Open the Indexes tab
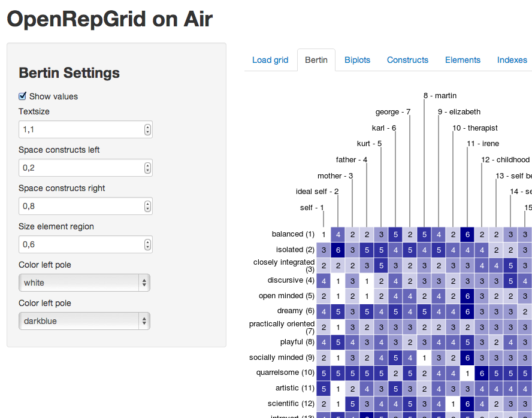This screenshot has height=418, width=532. tap(512, 60)
